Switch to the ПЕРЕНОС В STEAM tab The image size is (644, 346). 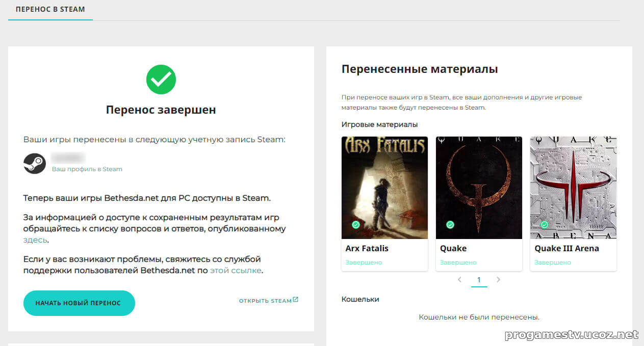[x=50, y=10]
